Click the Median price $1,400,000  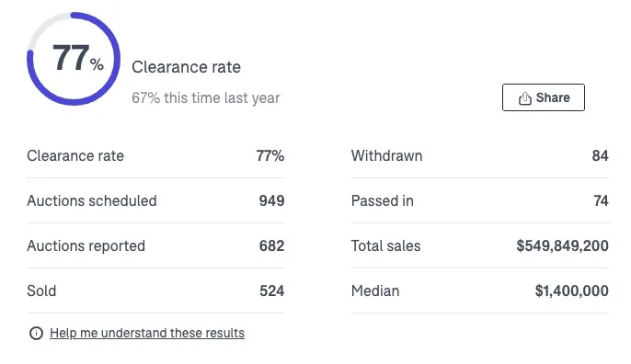(x=572, y=290)
